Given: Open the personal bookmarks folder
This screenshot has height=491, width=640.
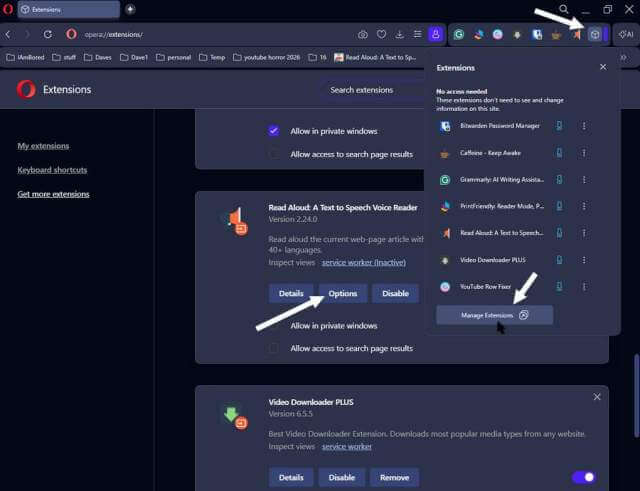Looking at the screenshot, I should pos(173,58).
